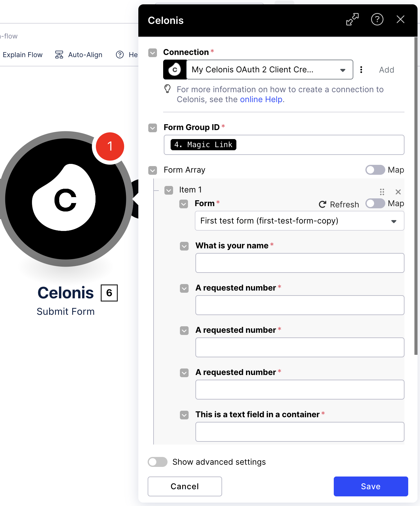The image size is (420, 506).
Task: Enable Show advanced settings toggle
Action: pyautogui.click(x=158, y=462)
